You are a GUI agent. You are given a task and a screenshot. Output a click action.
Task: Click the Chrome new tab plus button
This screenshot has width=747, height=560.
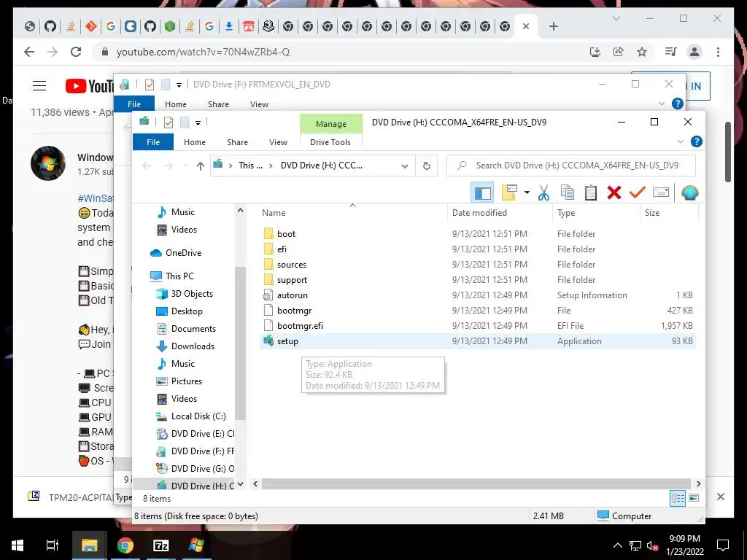tap(553, 26)
